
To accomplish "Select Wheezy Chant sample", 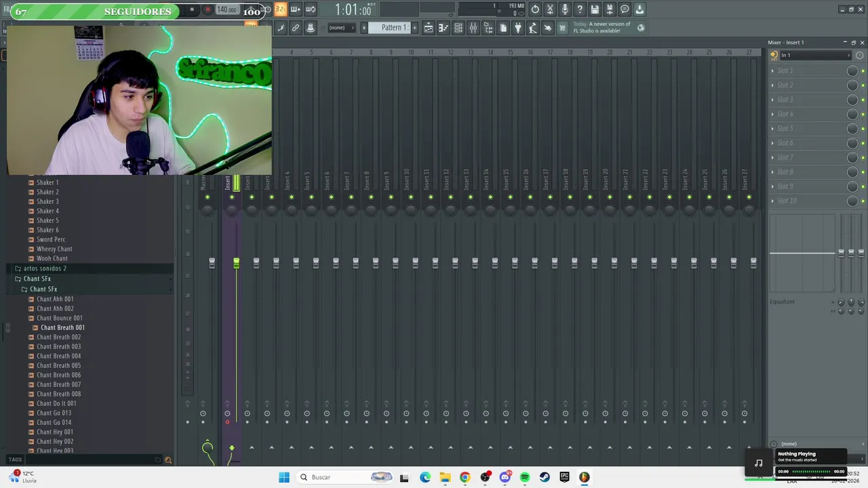I will 54,249.
